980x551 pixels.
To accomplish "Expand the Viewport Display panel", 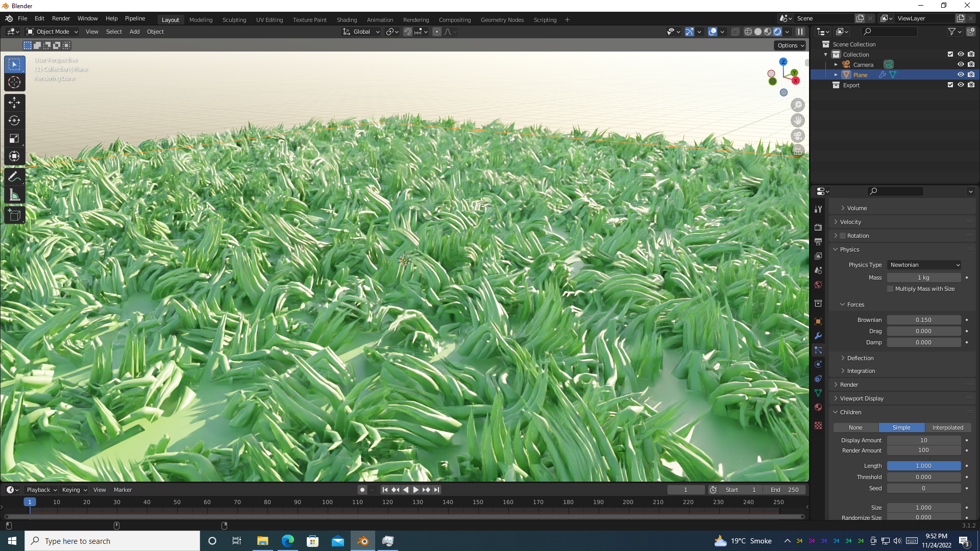I will [862, 398].
